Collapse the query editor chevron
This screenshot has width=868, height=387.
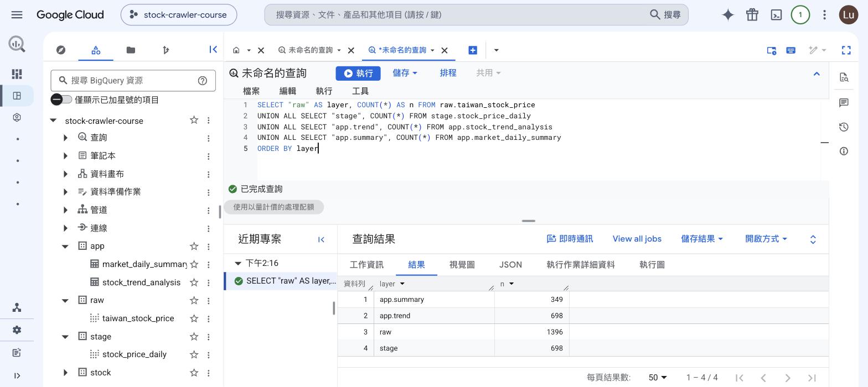pos(817,74)
